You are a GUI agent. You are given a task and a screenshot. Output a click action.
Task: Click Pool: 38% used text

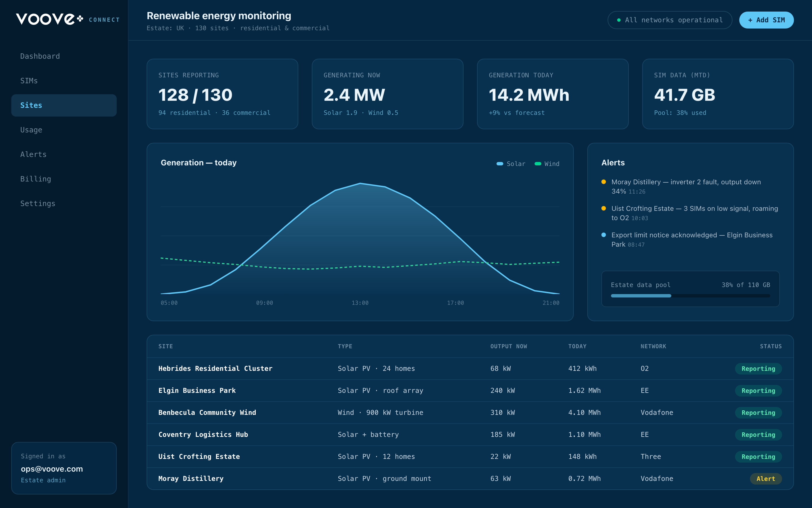(x=680, y=113)
